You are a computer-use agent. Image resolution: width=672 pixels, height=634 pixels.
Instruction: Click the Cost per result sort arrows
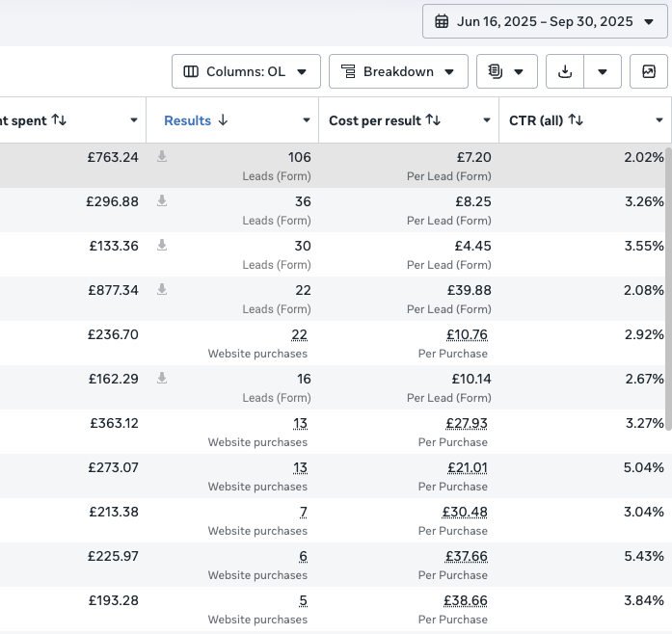tap(433, 120)
